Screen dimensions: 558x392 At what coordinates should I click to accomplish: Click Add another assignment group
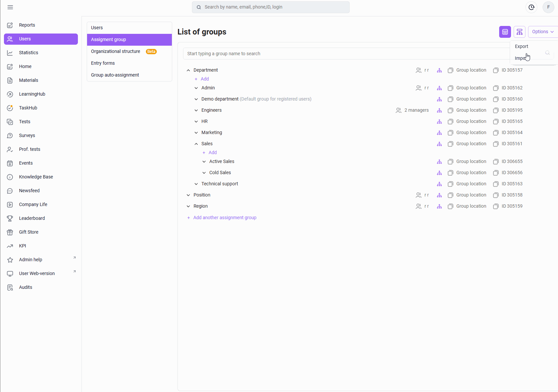[221, 218]
